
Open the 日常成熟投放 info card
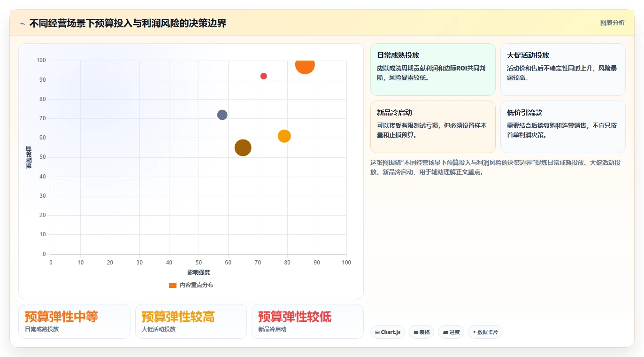click(433, 70)
